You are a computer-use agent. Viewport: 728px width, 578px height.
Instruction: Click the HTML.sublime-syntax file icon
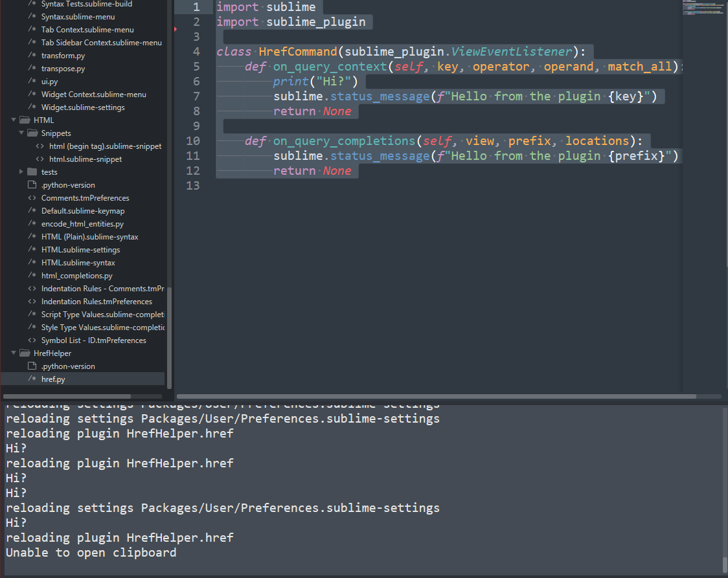(x=32, y=262)
